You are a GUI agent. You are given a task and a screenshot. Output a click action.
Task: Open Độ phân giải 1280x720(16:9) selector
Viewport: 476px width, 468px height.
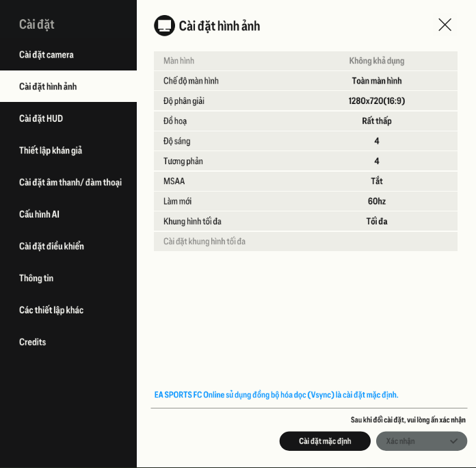click(x=377, y=101)
